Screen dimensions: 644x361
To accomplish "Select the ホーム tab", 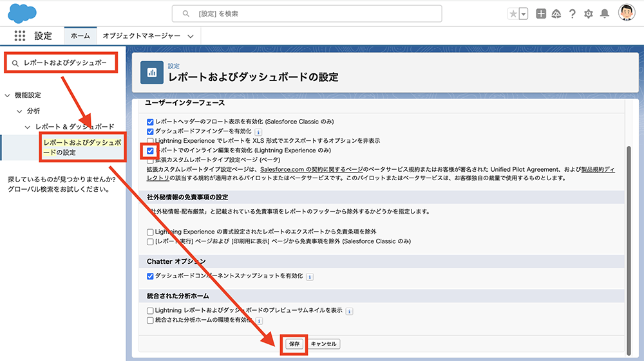I will pyautogui.click(x=80, y=35).
